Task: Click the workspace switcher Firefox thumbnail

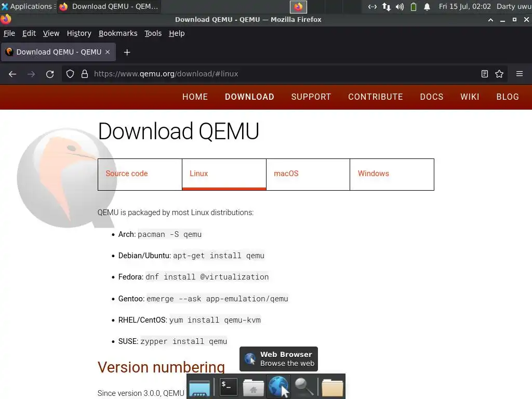Action: (298, 6)
